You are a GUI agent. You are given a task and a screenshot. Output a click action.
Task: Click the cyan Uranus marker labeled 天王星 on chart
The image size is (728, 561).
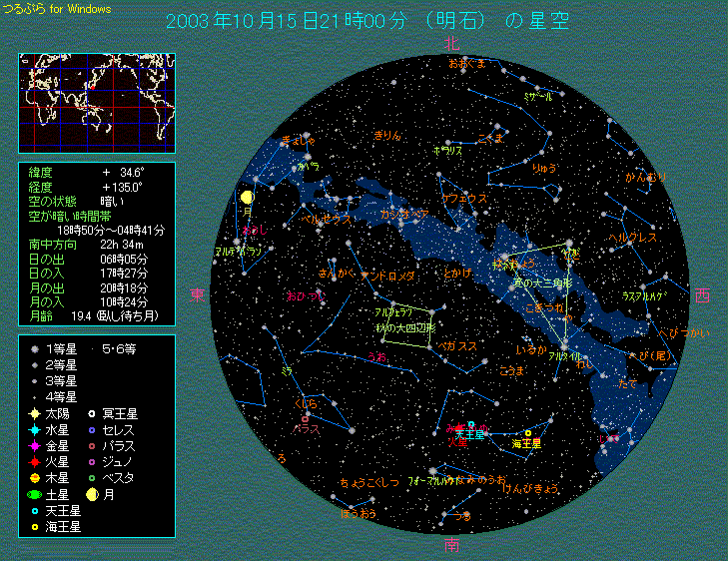pos(471,425)
